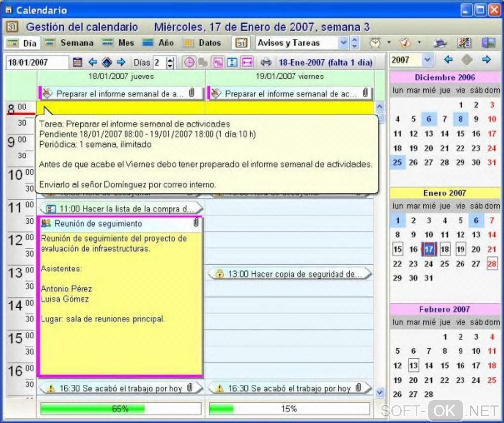Open 13:00 Hacer copia de seguridad event

[x=290, y=274]
